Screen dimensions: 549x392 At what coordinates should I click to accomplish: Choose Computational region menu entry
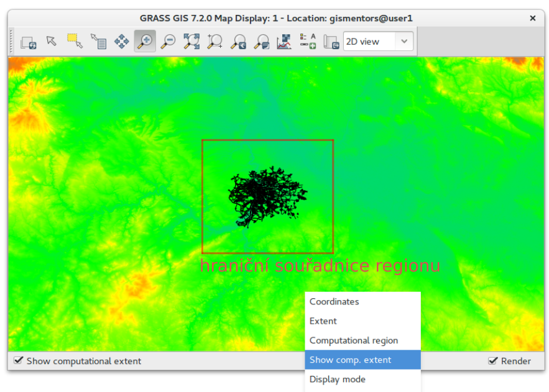pos(362,340)
